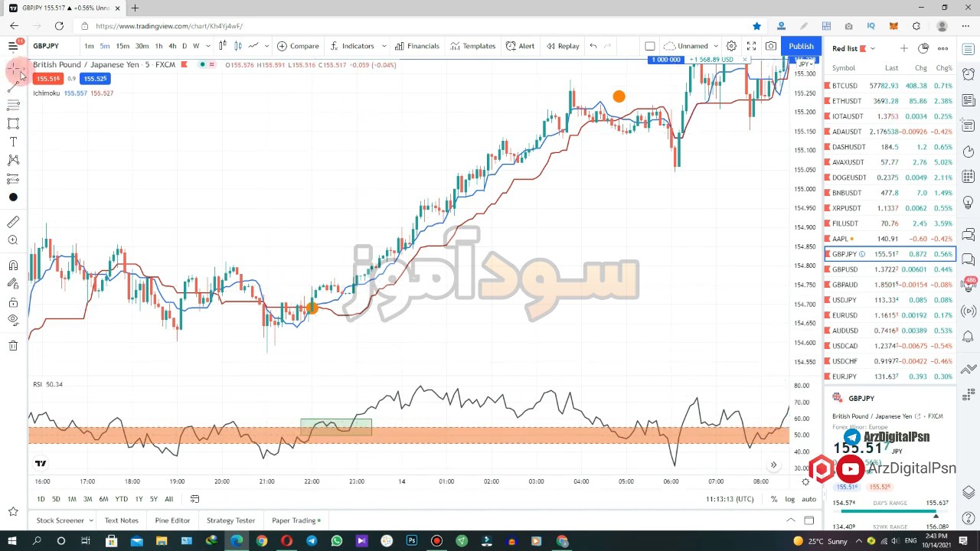Add symbol to watchlist with plus icon
The height and width of the screenshot is (551, 980).
click(903, 48)
